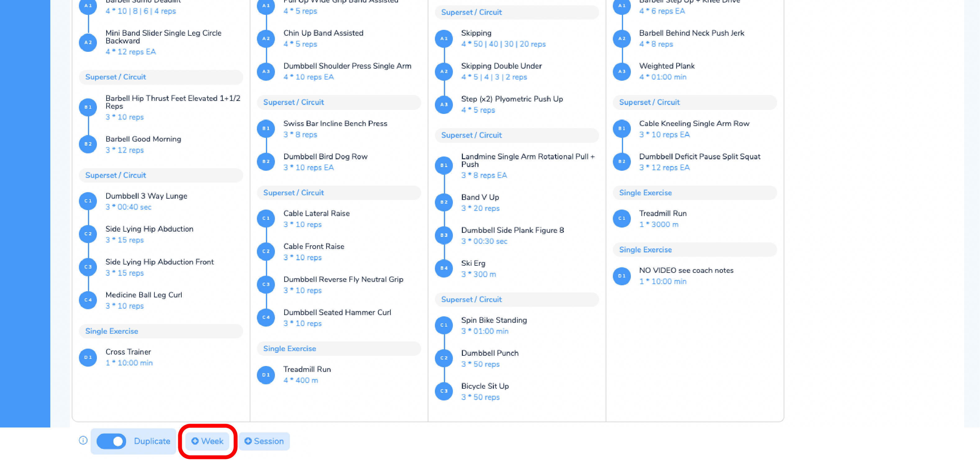Select C3 badge Dumbbell Reverse Fly Neutral Grip
The image size is (980, 461).
click(266, 284)
